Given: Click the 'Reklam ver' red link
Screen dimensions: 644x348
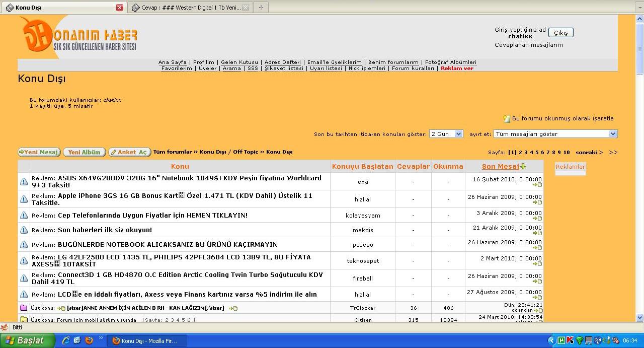Looking at the screenshot, I should coord(457,68).
